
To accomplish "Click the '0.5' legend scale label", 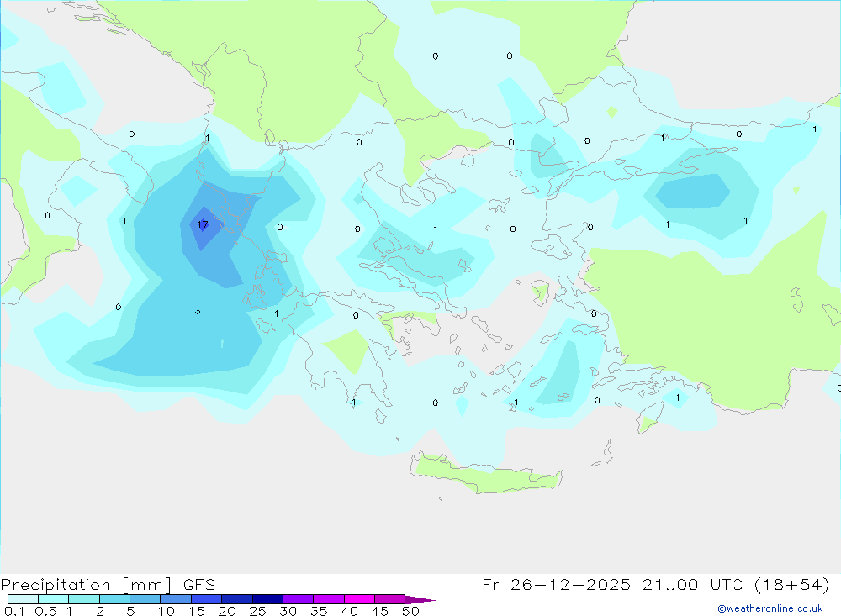I will pos(45,611).
